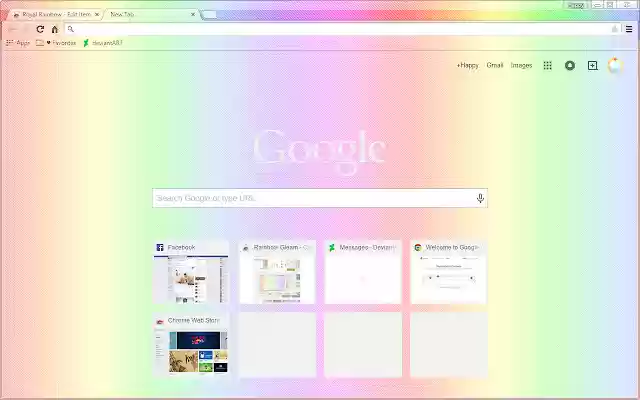
Task: Click the Welcome to Google tile favicon
Action: [418, 247]
